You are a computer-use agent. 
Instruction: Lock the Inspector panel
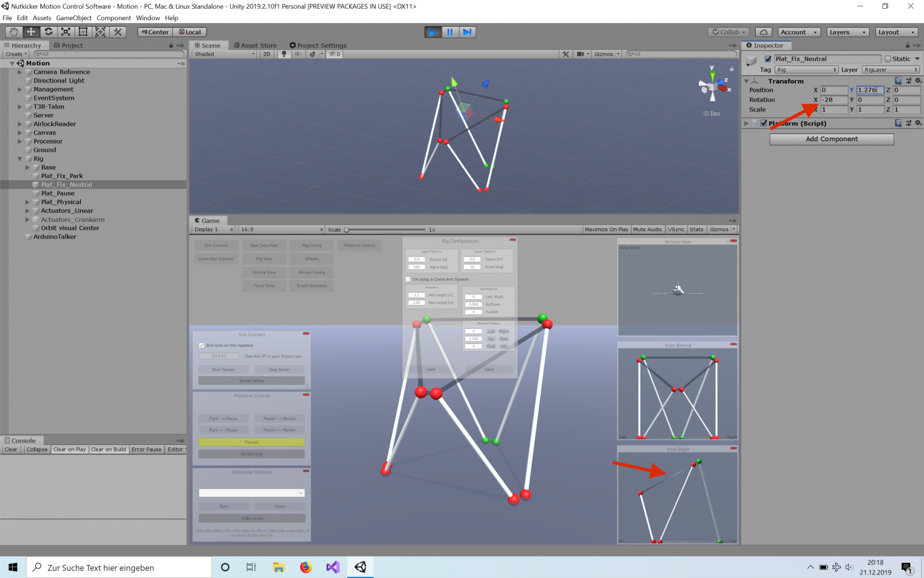(x=907, y=45)
